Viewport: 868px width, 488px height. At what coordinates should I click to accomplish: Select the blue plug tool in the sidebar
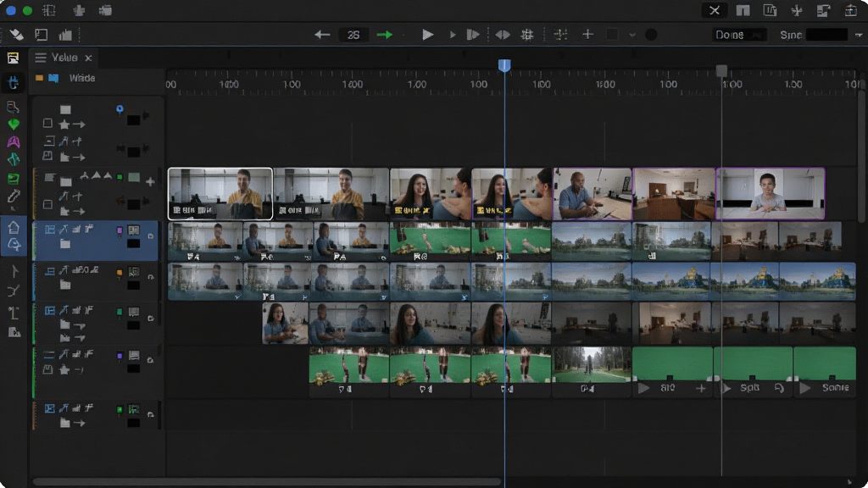(x=14, y=83)
